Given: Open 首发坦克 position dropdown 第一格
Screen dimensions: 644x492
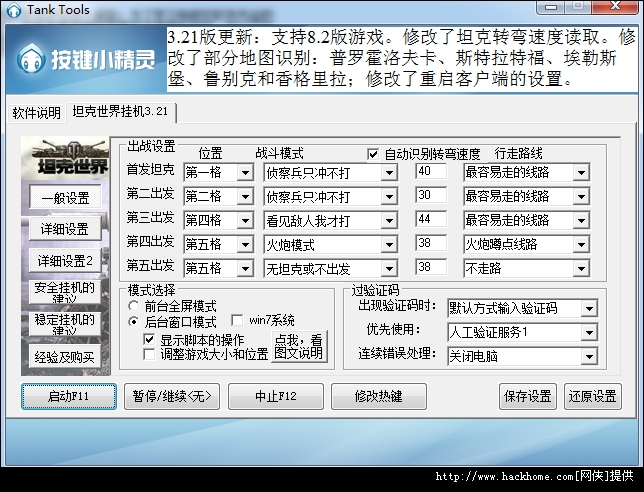Looking at the screenshot, I should click(218, 172).
